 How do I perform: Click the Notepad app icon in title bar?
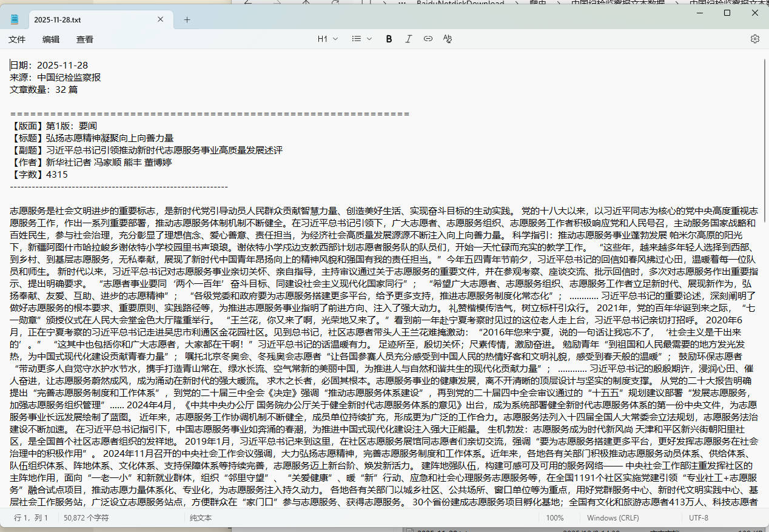click(x=15, y=19)
